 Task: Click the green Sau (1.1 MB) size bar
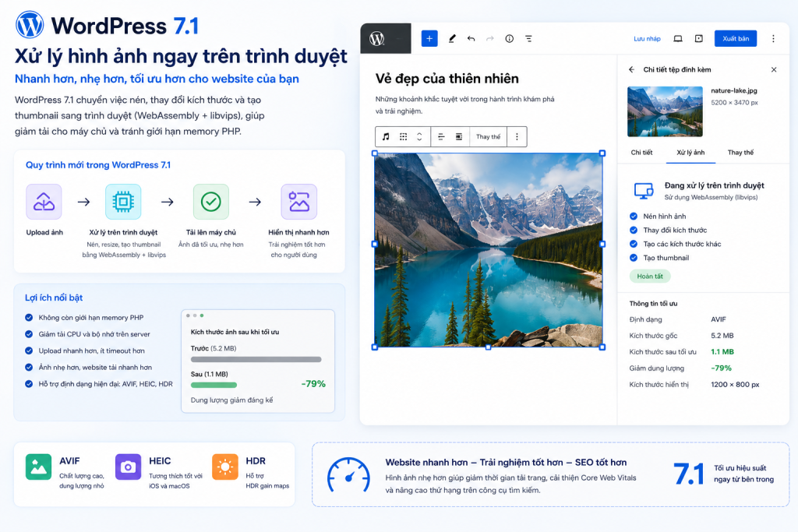(x=214, y=385)
